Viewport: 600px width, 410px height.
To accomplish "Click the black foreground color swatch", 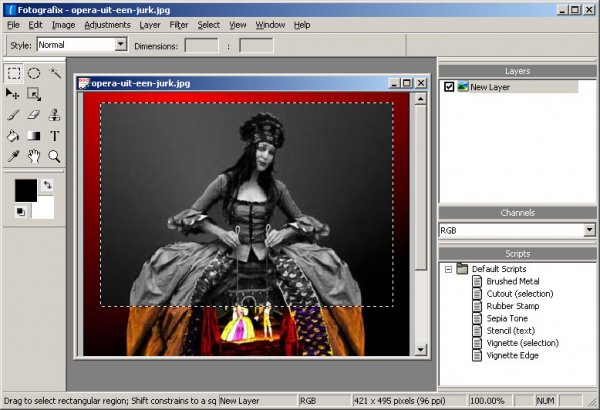I will click(x=25, y=190).
